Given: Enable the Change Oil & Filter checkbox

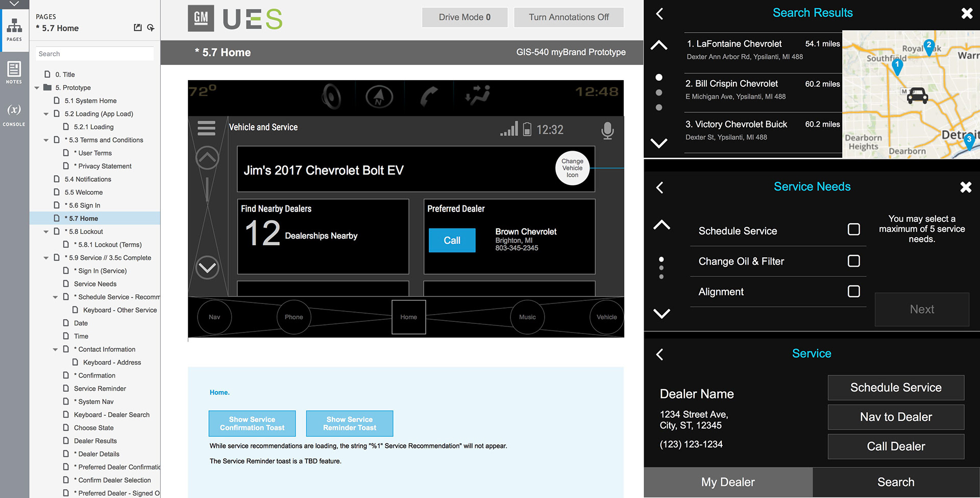Looking at the screenshot, I should pos(853,261).
